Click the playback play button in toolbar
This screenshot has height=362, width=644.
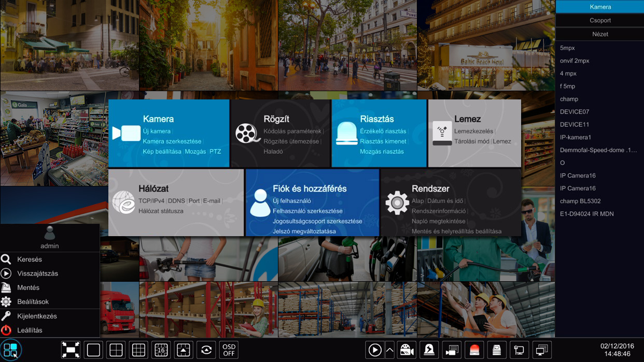(x=374, y=350)
